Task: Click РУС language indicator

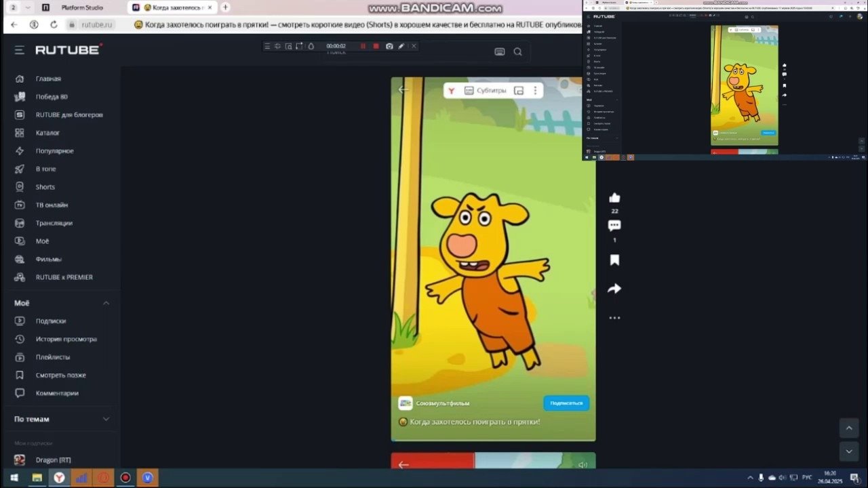Action: click(x=807, y=478)
